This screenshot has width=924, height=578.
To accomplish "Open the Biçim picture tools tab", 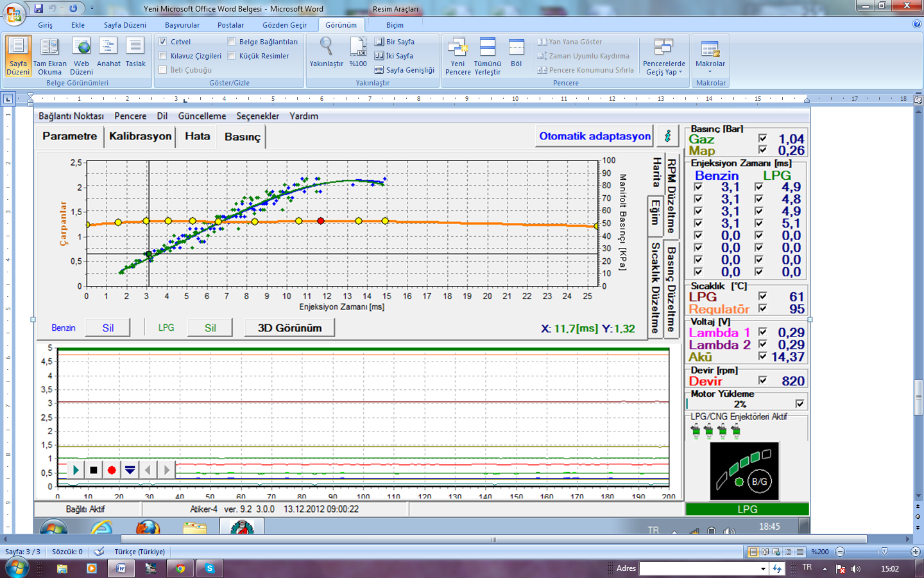I will (x=395, y=25).
